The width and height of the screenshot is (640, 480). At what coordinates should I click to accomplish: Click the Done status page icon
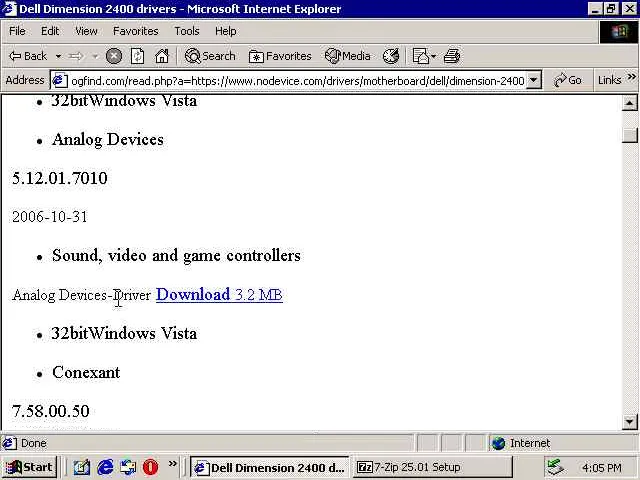click(9, 443)
